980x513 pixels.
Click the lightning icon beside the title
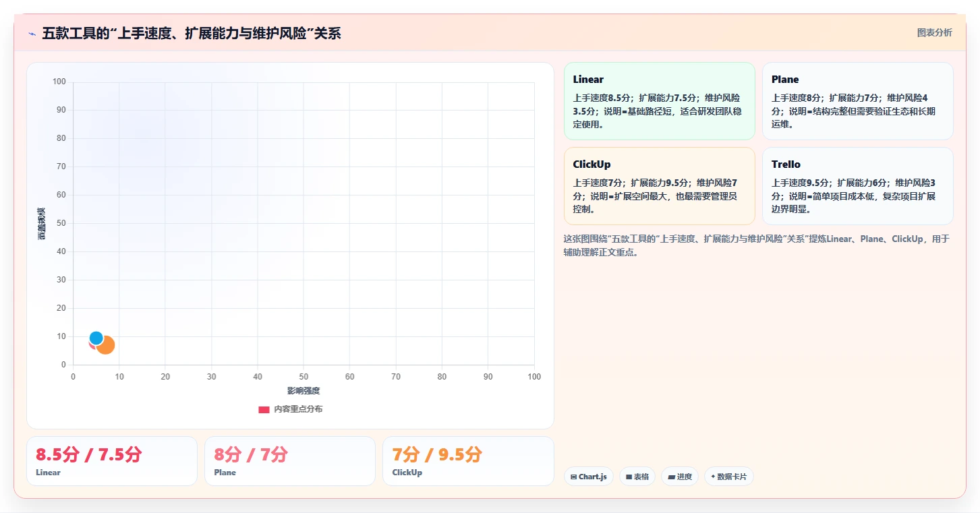tap(32, 34)
